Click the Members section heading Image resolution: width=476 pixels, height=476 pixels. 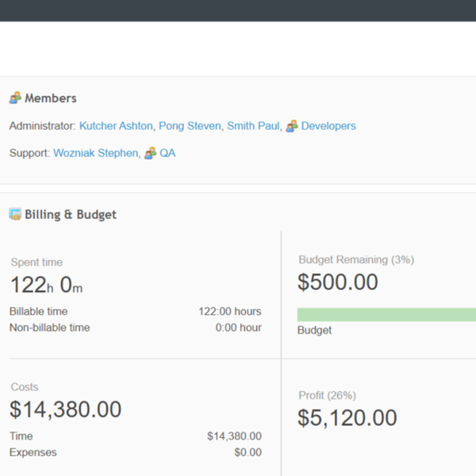(51, 98)
